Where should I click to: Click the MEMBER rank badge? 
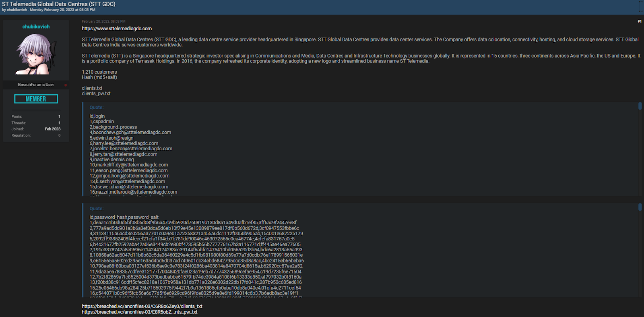36,99
